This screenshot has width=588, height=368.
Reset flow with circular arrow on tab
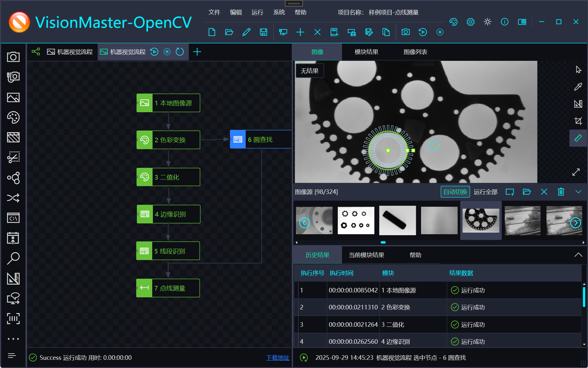tap(180, 52)
